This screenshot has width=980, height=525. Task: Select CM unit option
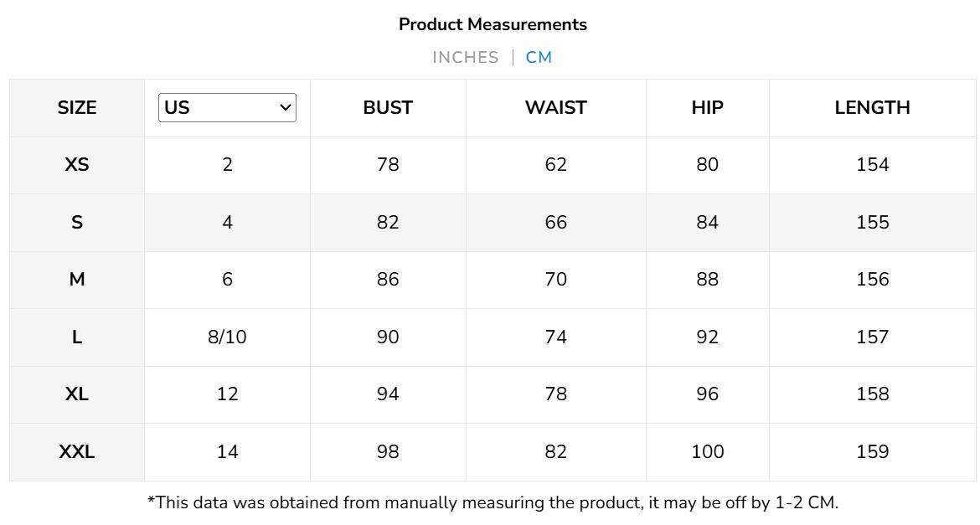539,58
